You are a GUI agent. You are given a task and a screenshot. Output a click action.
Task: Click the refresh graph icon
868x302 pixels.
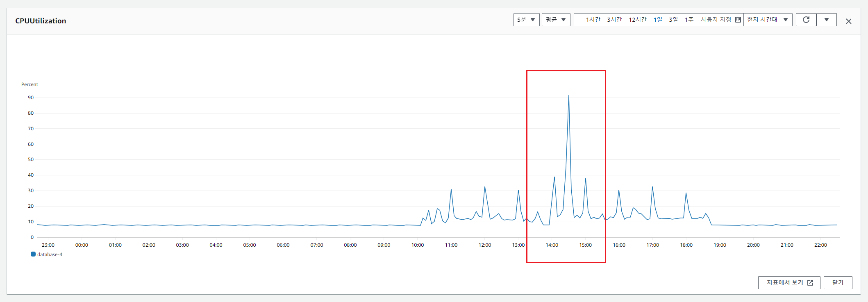[806, 20]
